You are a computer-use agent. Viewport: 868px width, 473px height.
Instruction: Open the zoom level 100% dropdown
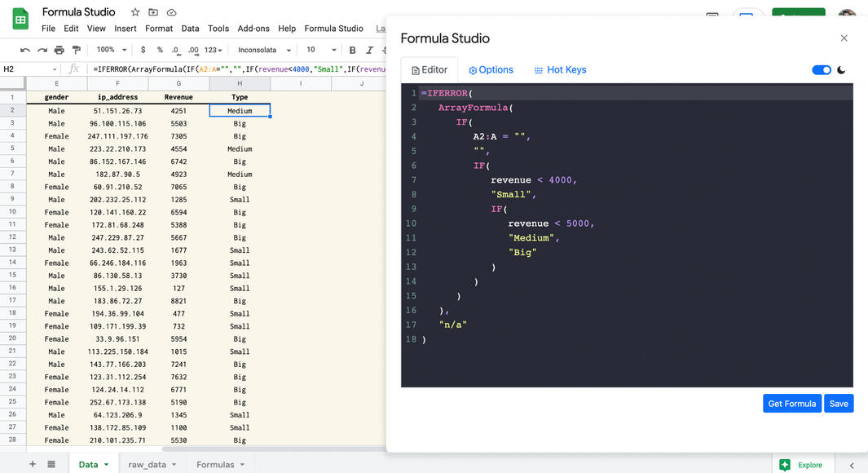pos(111,50)
